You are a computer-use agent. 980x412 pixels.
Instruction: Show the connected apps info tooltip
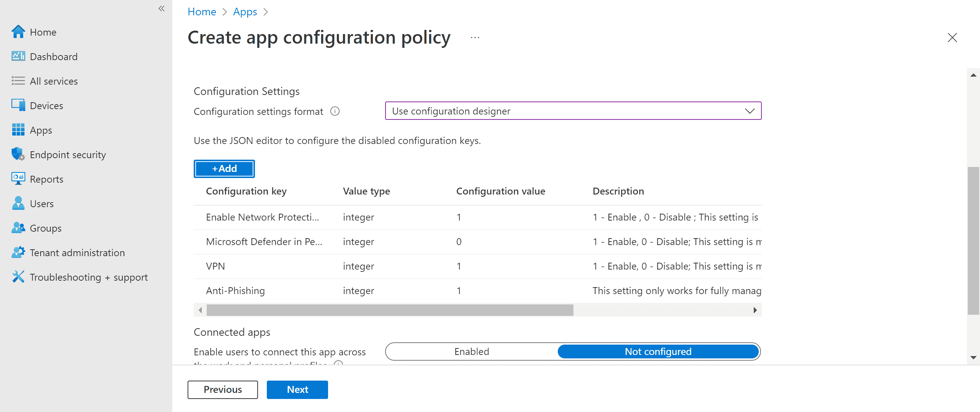(338, 365)
